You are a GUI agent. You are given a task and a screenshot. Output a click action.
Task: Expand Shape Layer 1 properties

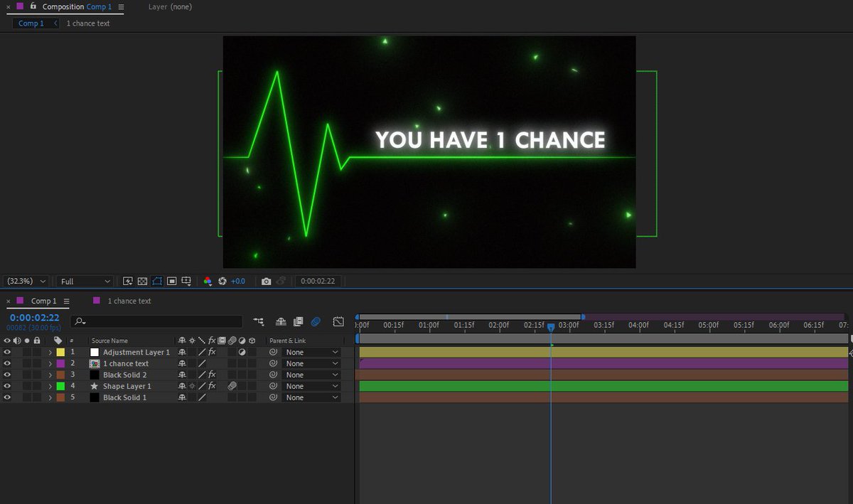coord(50,387)
